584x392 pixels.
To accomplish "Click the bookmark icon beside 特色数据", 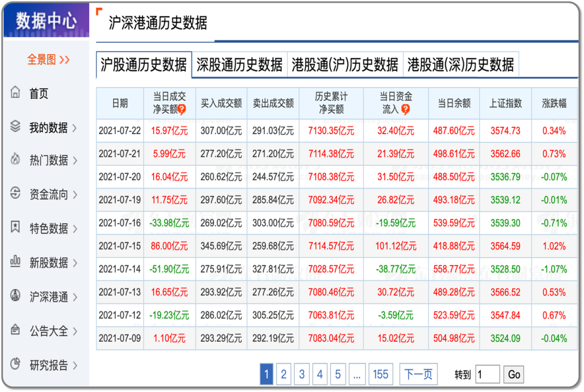I will pos(15,227).
